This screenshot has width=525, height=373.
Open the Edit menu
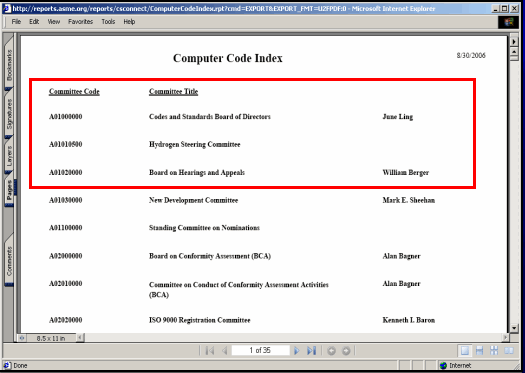click(34, 22)
